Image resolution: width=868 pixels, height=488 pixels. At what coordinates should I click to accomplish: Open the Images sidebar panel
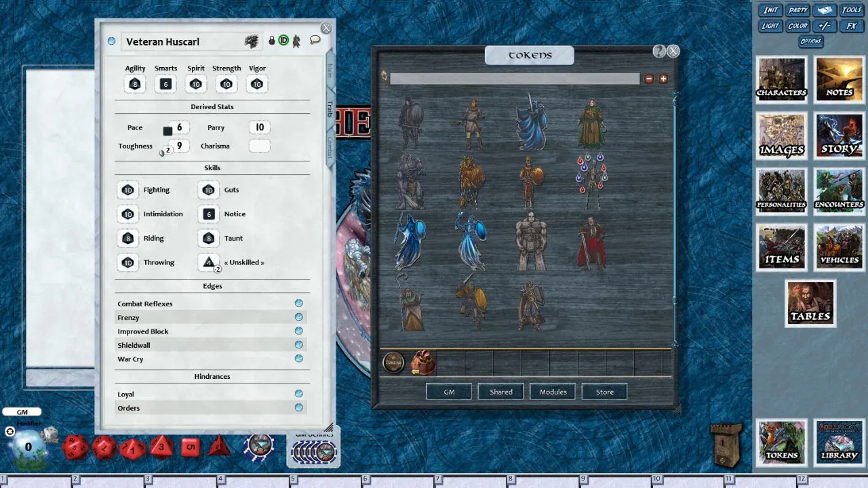pos(782,136)
